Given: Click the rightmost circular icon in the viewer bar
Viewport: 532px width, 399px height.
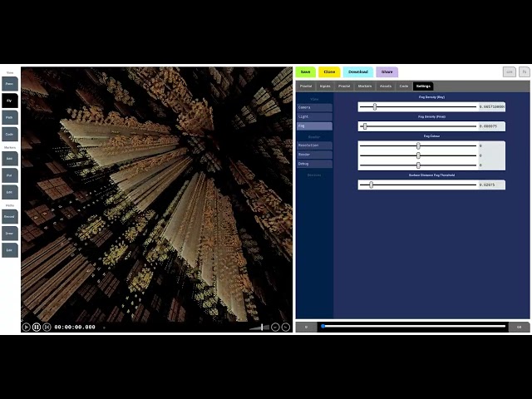Looking at the screenshot, I should click(x=286, y=327).
